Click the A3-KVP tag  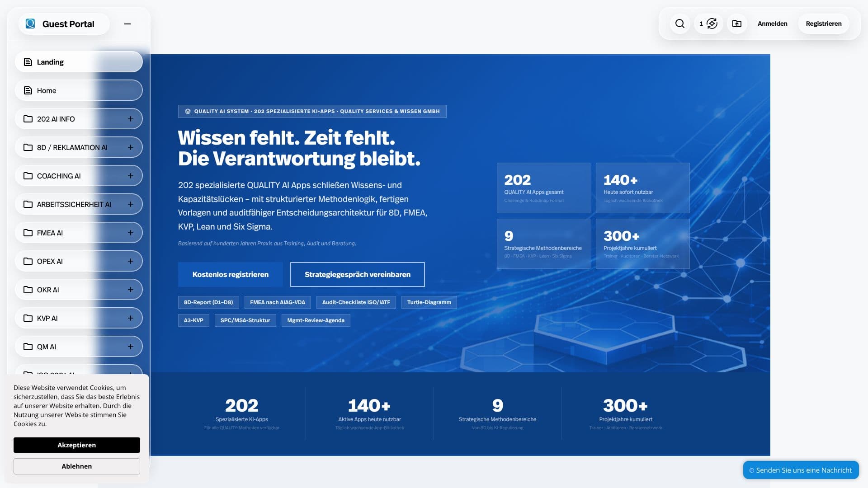click(x=193, y=320)
